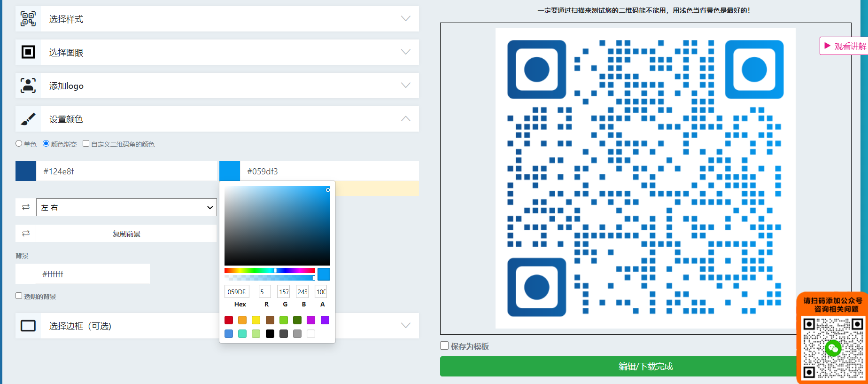Toggle the 设置颜色 panel header
The width and height of the screenshot is (868, 384).
217,119
